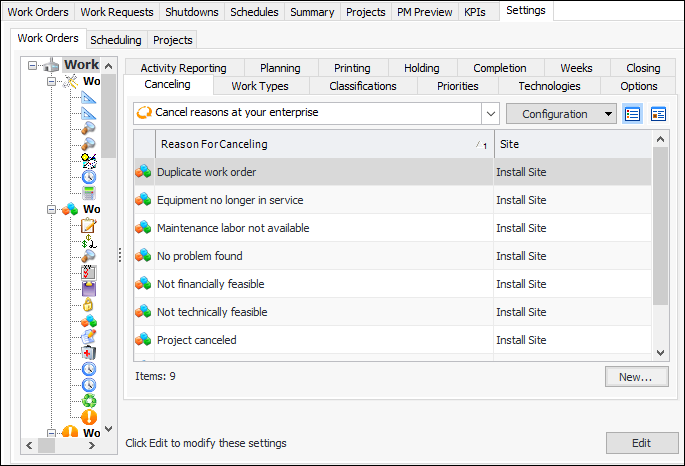The width and height of the screenshot is (685, 466).
Task: Click the dollar sign icon tree node
Action: [89, 241]
